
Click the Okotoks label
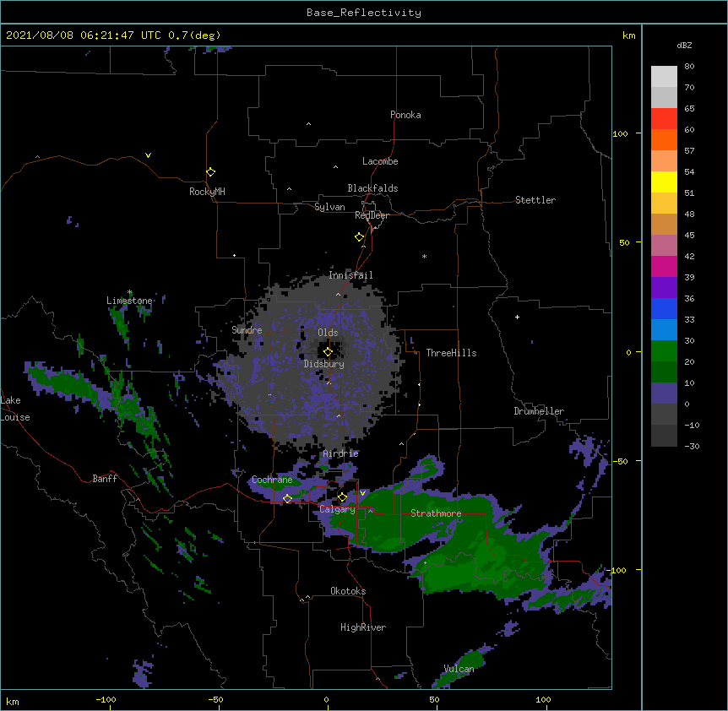[x=348, y=591]
